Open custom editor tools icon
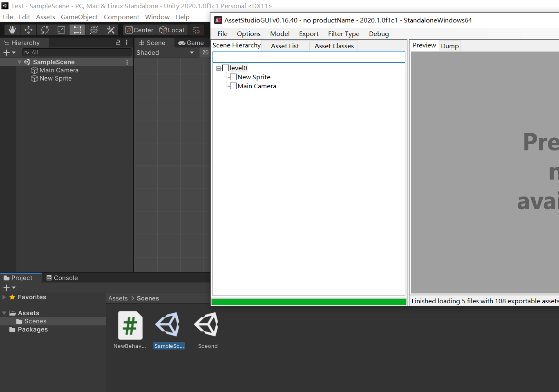559x392 pixels. [110, 30]
